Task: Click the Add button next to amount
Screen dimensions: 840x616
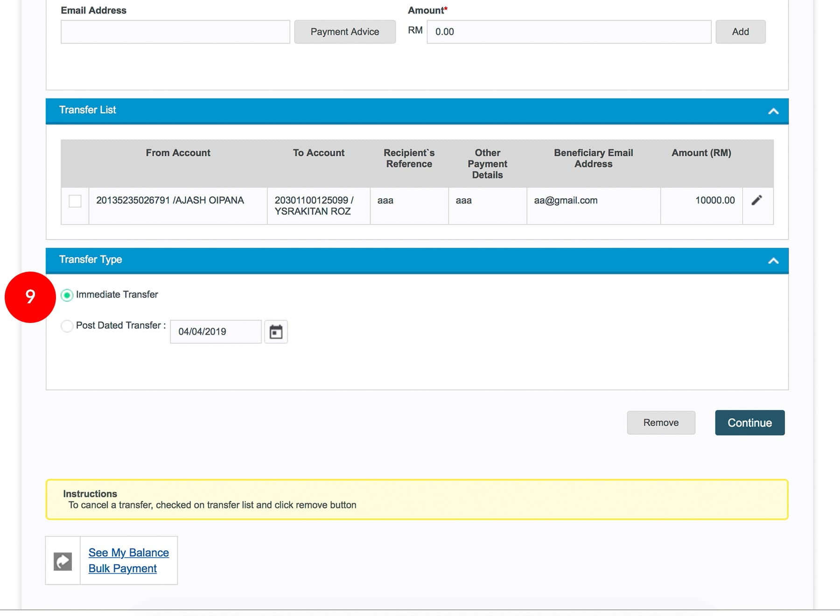Action: 740,32
